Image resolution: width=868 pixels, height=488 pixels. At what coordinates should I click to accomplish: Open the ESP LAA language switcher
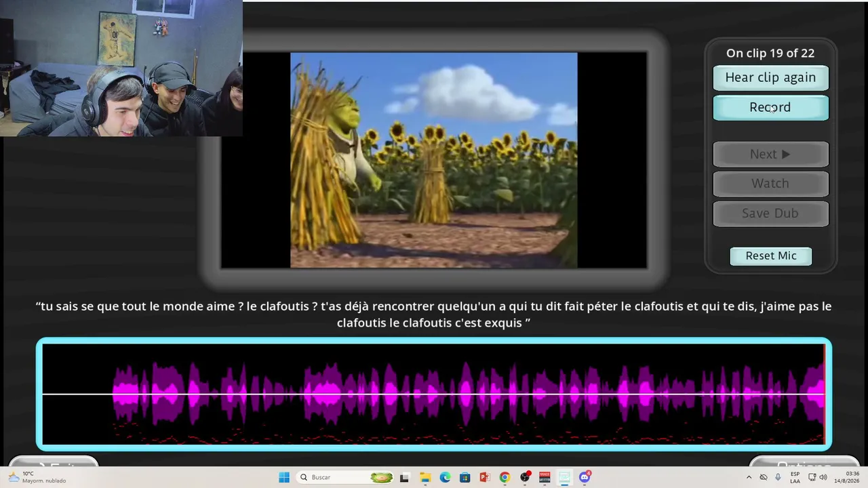(795, 477)
